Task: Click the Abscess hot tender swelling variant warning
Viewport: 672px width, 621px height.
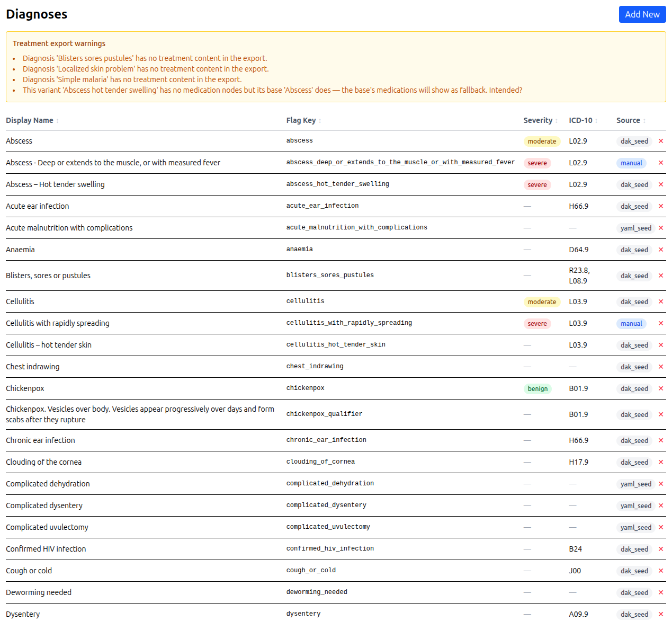Action: pyautogui.click(x=272, y=90)
